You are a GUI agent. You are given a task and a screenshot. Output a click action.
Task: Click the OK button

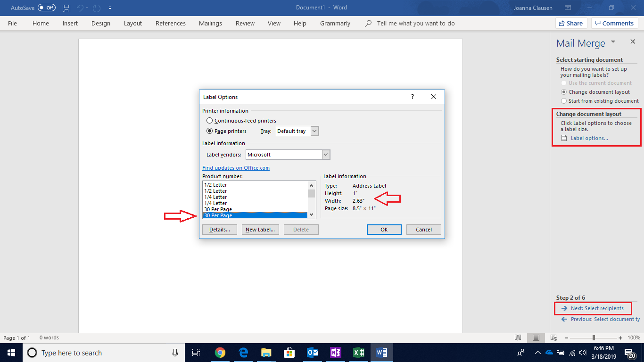click(x=384, y=230)
